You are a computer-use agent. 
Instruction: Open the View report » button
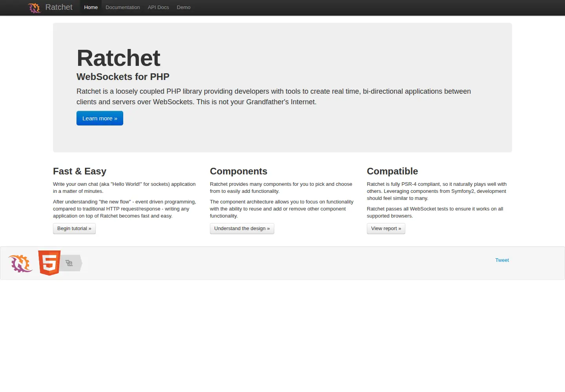pos(386,229)
